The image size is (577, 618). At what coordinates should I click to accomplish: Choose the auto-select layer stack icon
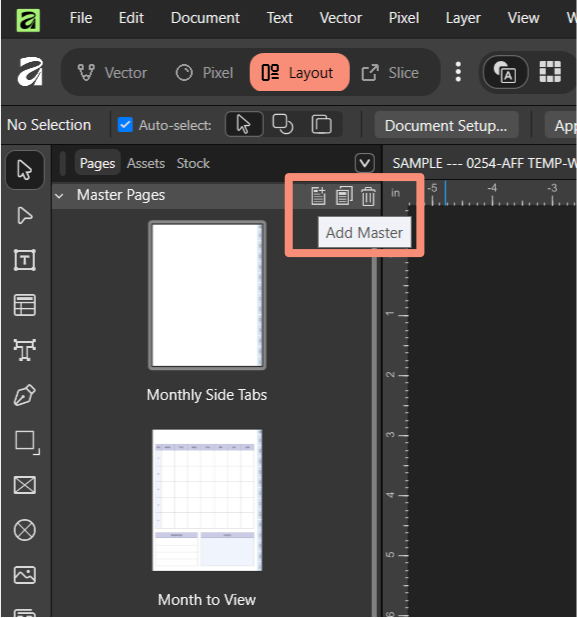coord(322,125)
